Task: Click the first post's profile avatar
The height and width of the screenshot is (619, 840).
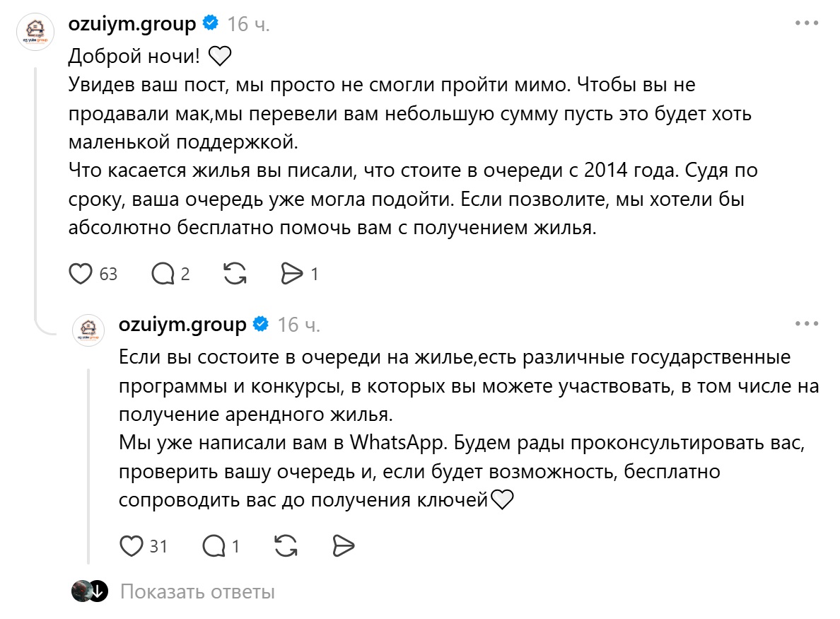Action: pyautogui.click(x=35, y=32)
